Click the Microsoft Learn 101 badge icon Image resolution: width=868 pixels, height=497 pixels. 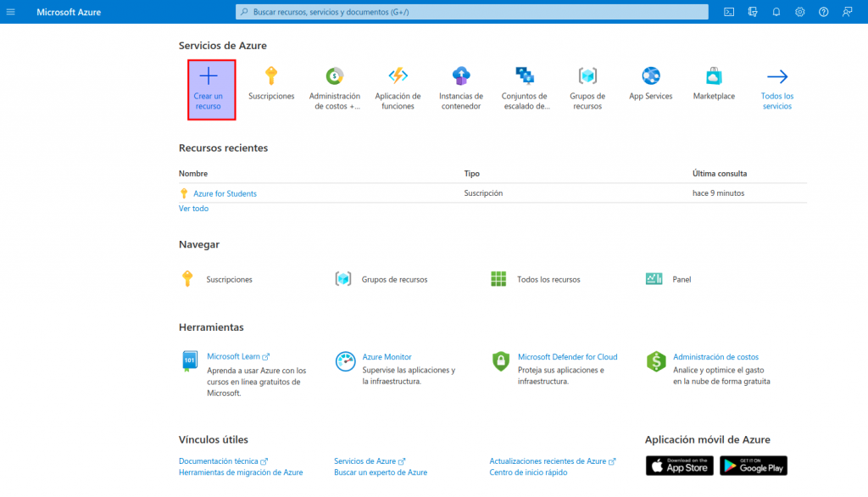[189, 361]
